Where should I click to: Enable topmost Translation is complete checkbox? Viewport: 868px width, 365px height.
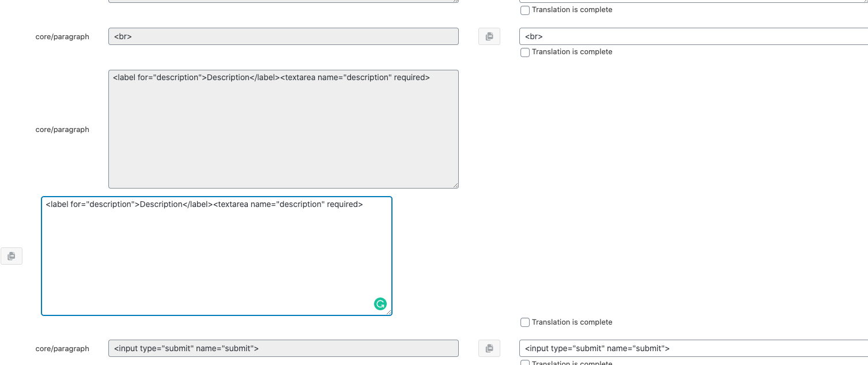[x=525, y=10]
